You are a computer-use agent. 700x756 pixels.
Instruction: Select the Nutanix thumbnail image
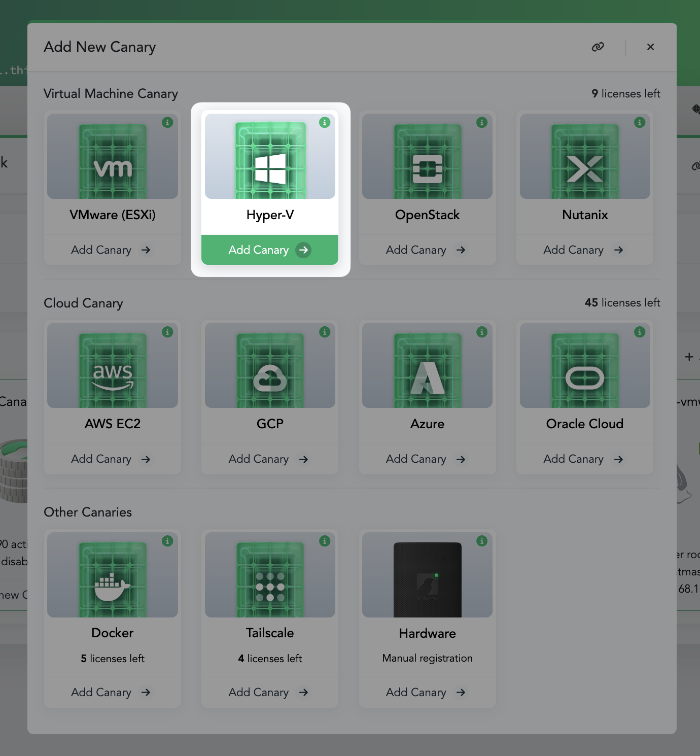[x=584, y=157]
